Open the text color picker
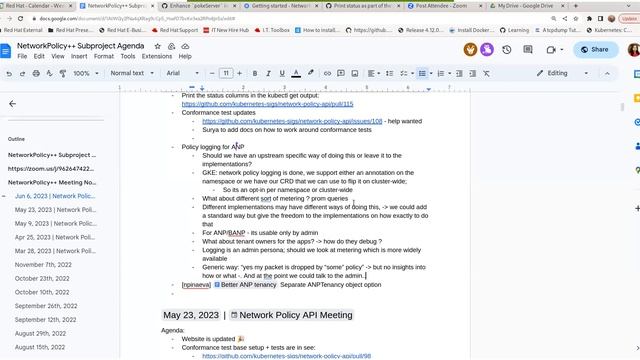This screenshot has height=360, width=640. click(x=296, y=73)
